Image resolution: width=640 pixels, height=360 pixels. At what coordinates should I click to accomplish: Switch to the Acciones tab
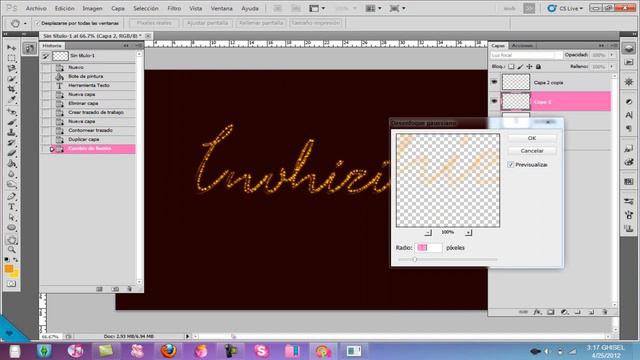(x=522, y=46)
